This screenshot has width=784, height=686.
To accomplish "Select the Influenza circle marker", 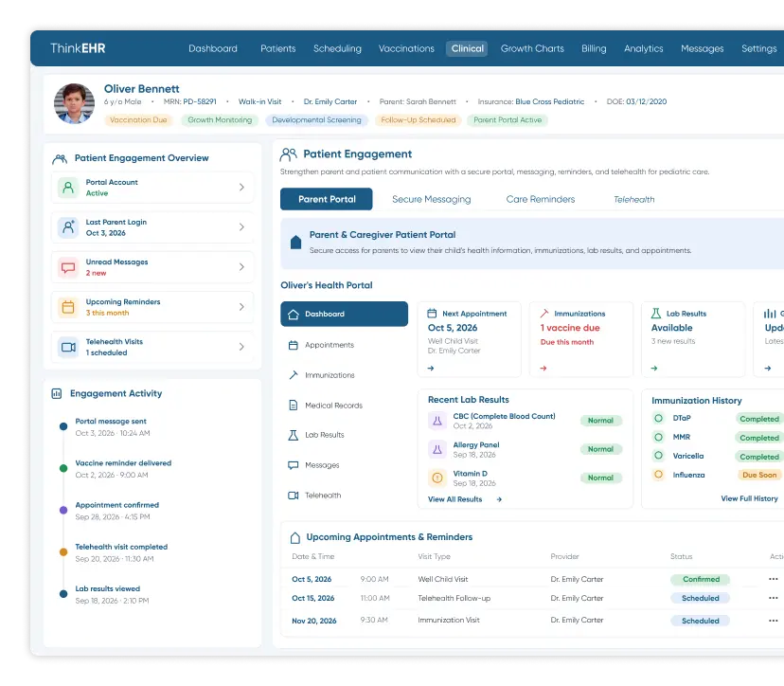I will coord(658,475).
